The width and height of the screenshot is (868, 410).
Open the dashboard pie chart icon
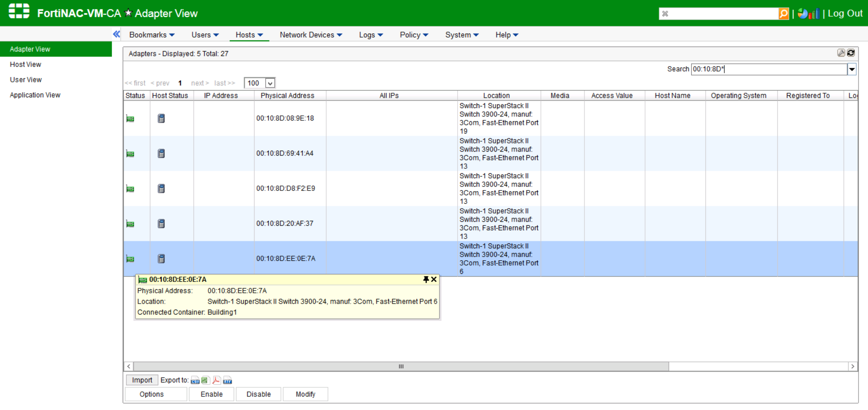[x=803, y=14]
